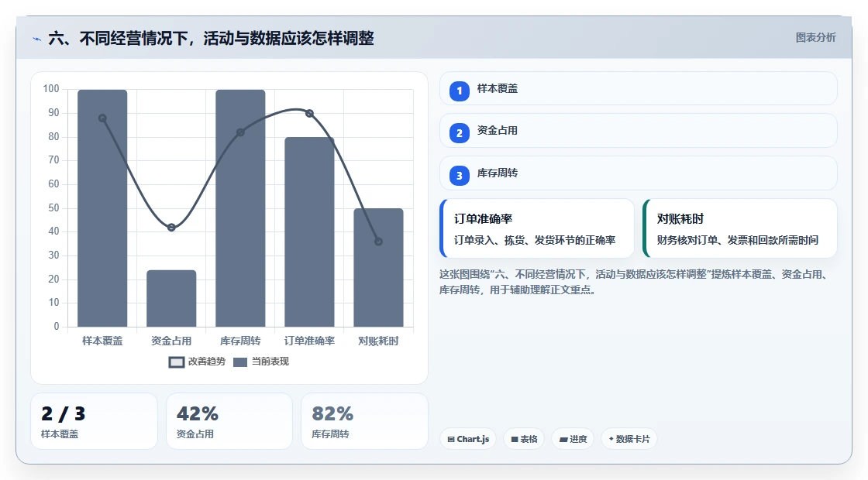This screenshot has height=480, width=868.
Task: Click the short 资金占用 bar
Action: [x=171, y=299]
